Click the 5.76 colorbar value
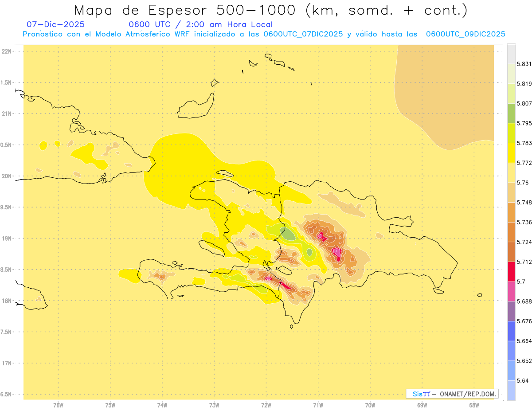The width and height of the screenshot is (532, 411). pyautogui.click(x=523, y=183)
